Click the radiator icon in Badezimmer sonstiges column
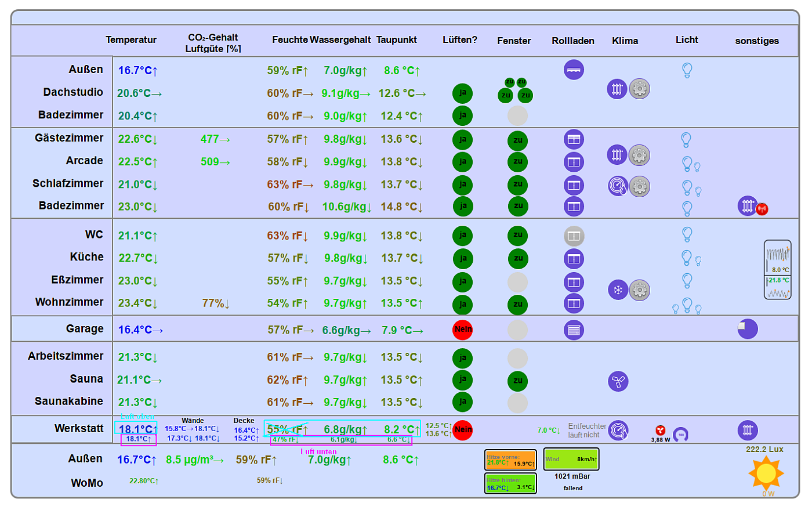 pos(748,205)
